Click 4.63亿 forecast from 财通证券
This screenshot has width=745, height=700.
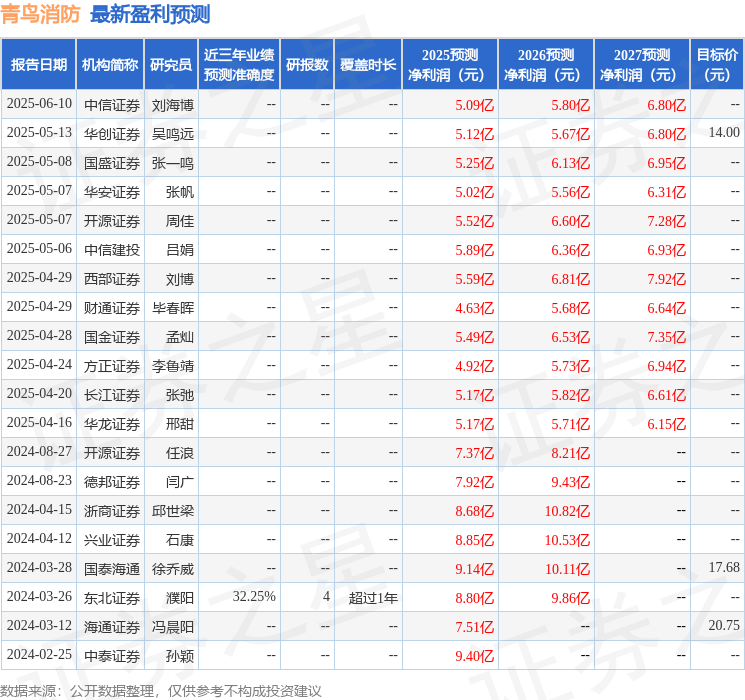[474, 308]
